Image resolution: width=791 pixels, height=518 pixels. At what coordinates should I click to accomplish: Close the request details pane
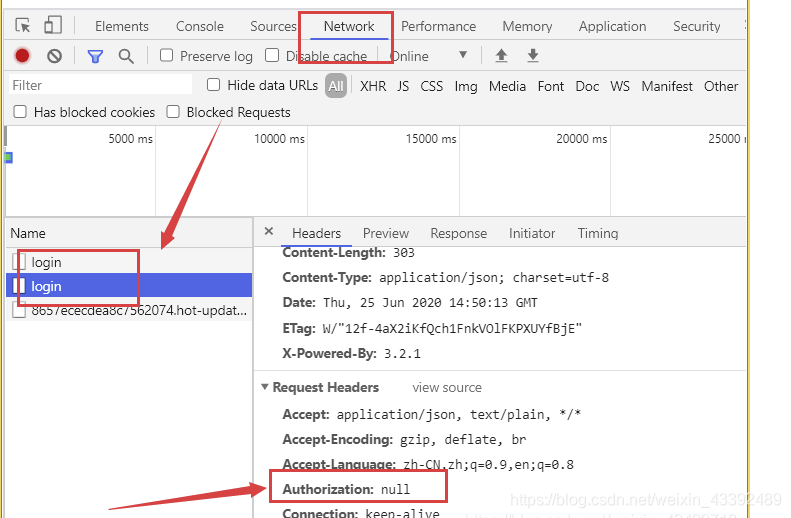tap(269, 231)
